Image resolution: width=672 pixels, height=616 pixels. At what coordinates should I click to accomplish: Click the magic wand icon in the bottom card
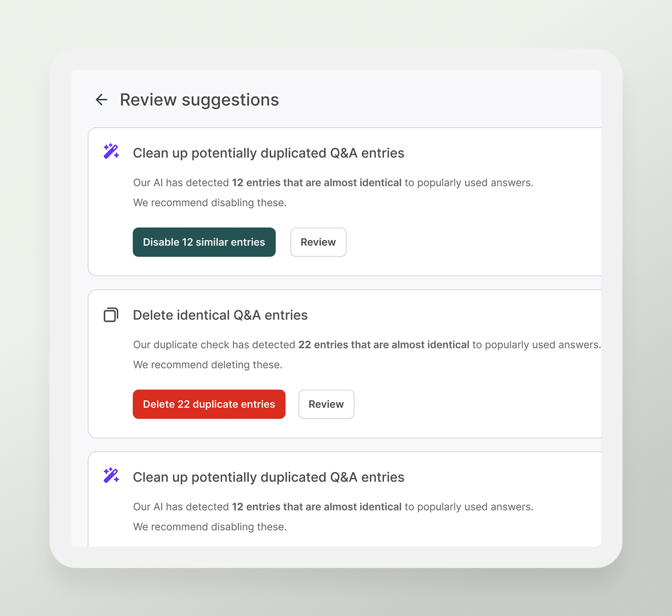pyautogui.click(x=111, y=475)
